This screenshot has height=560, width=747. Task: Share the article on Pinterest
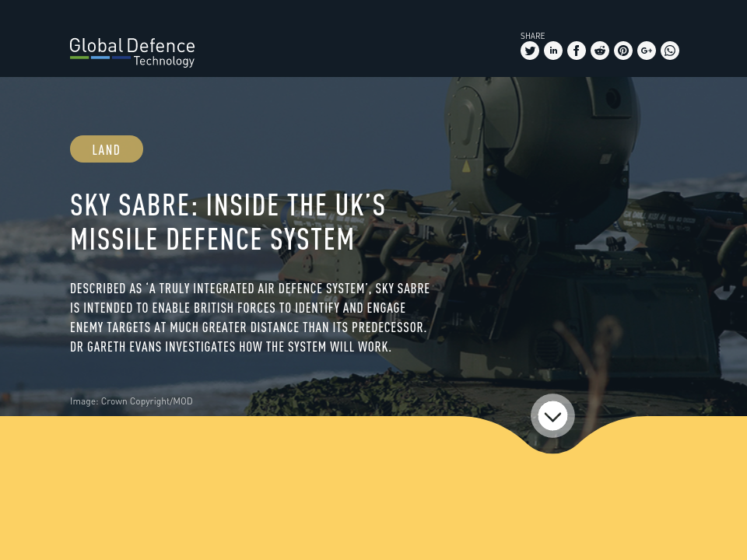click(623, 51)
